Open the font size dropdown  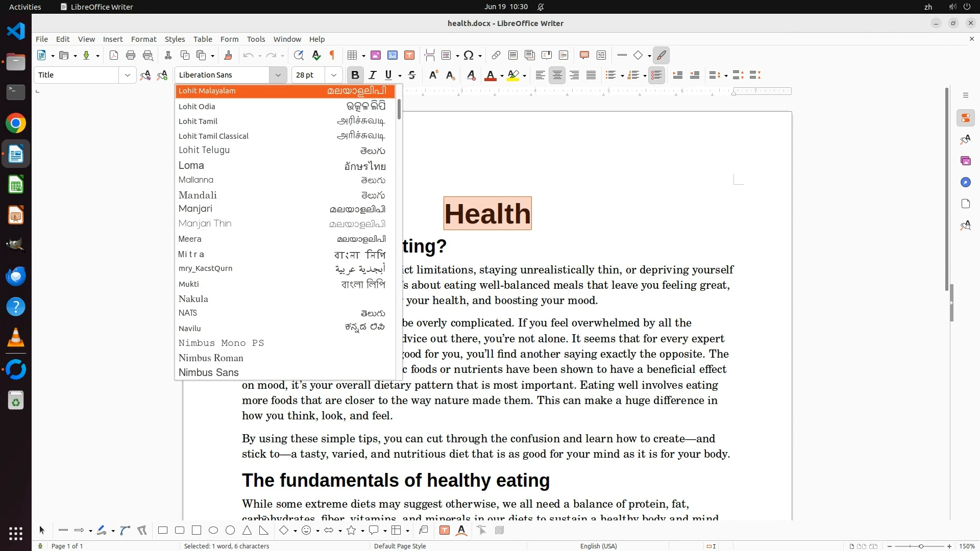[334, 76]
